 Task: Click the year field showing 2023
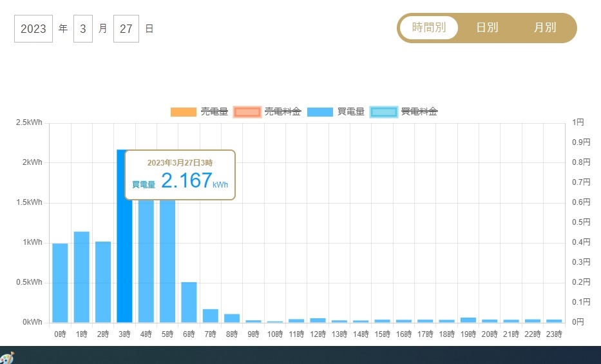point(33,29)
